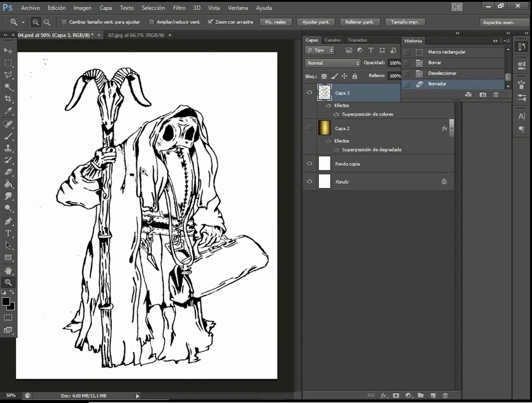532x403 pixels.
Task: Delete layer using the trash icon
Action: [x=445, y=396]
